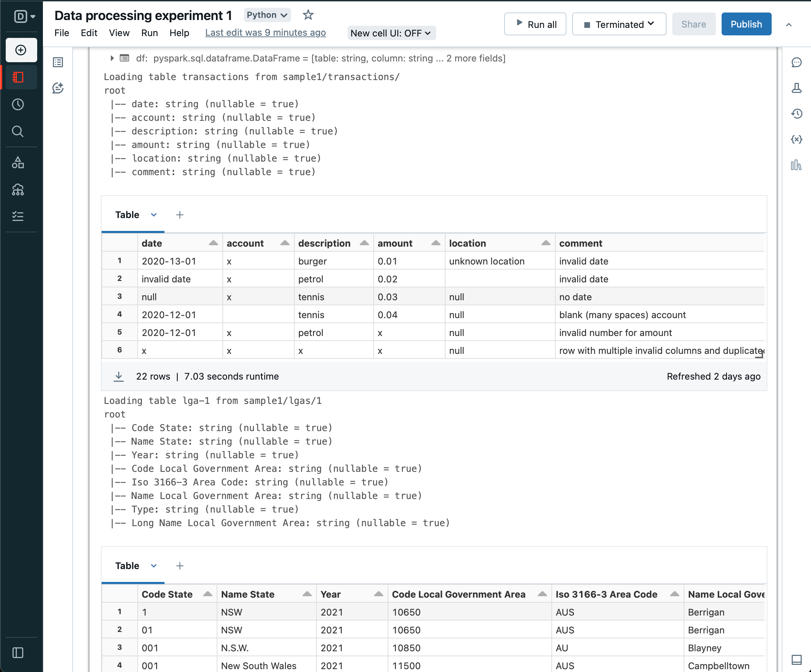Sort by the date column

coord(213,243)
